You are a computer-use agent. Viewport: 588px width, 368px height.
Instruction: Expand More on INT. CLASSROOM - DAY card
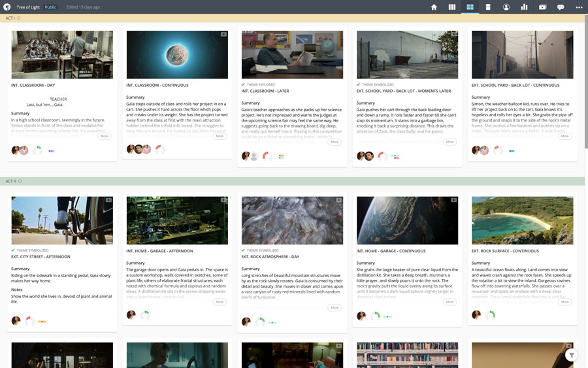click(105, 136)
